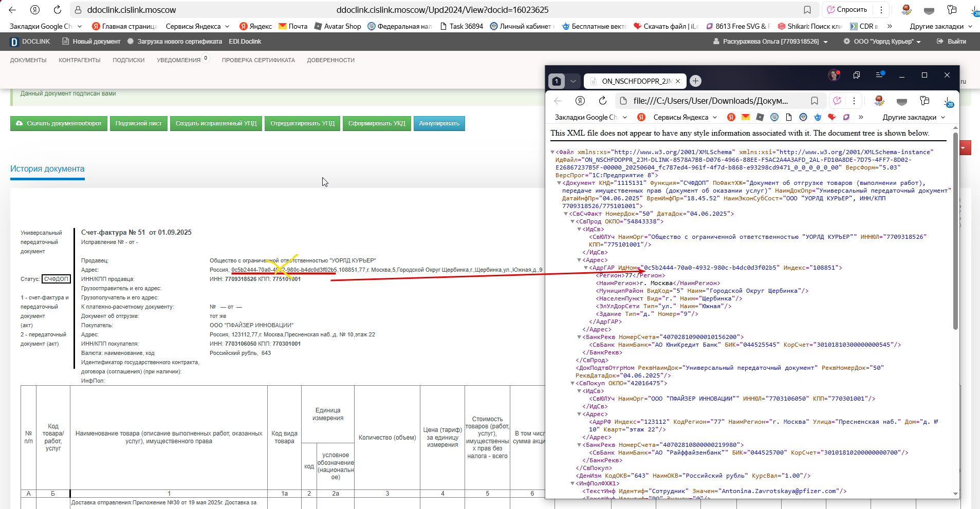Open Yandex home icon in main browser toolbar
The height and width of the screenshot is (509, 980).
35,10
